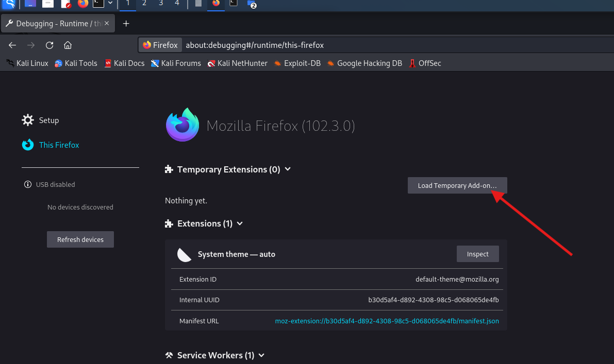Go to the home page icon
The image size is (614, 364).
(68, 45)
